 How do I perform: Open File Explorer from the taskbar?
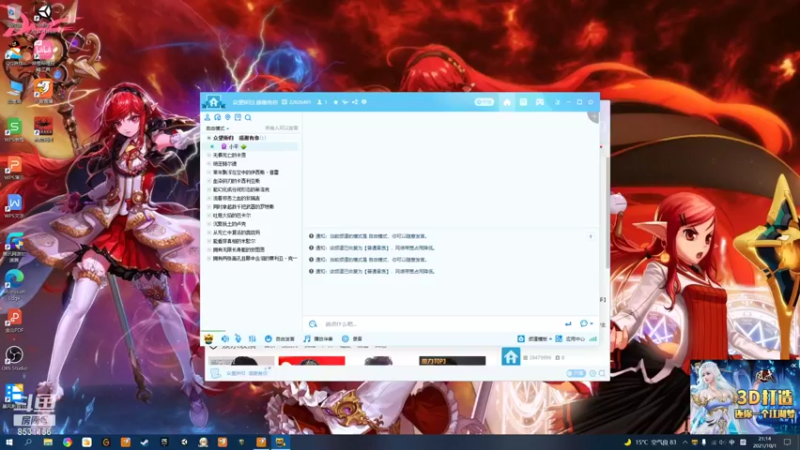pyautogui.click(x=48, y=442)
